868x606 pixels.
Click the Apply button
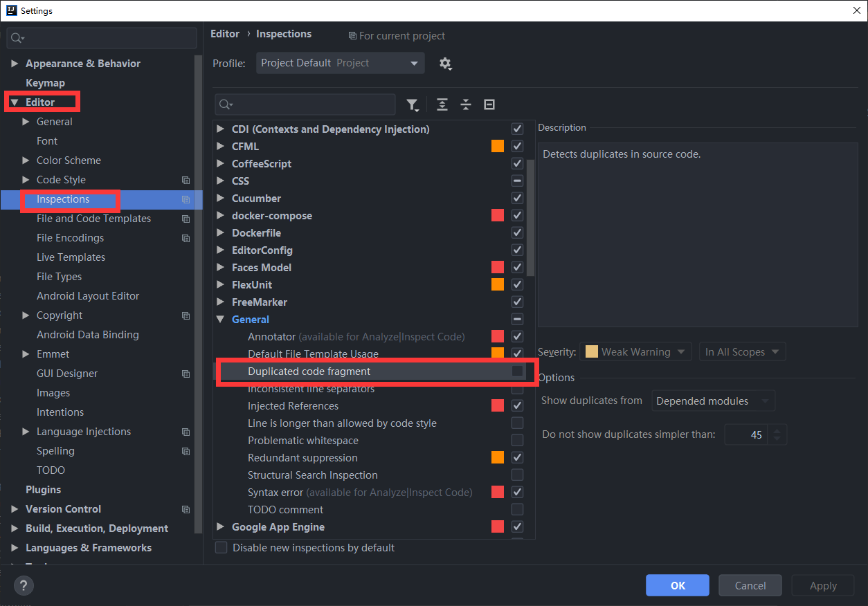tap(822, 585)
